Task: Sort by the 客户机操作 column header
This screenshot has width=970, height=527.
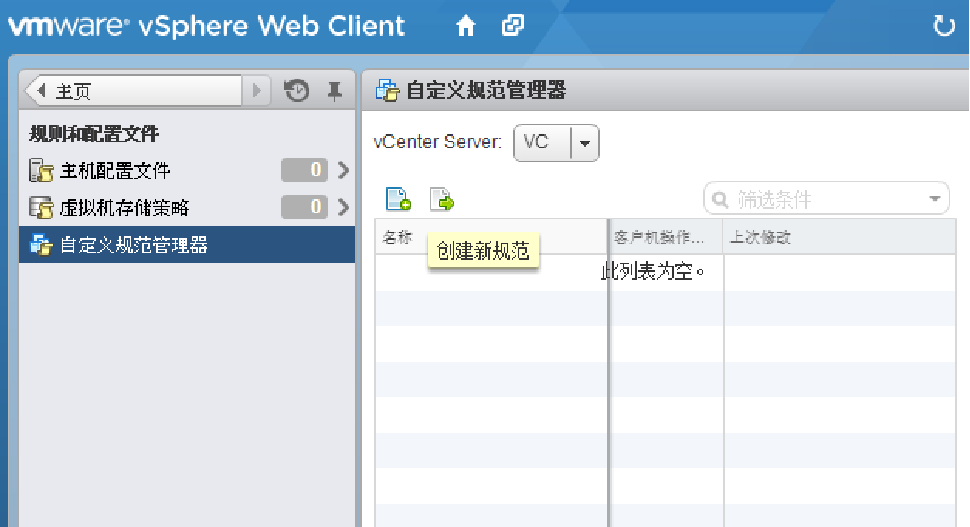Action: [666, 237]
